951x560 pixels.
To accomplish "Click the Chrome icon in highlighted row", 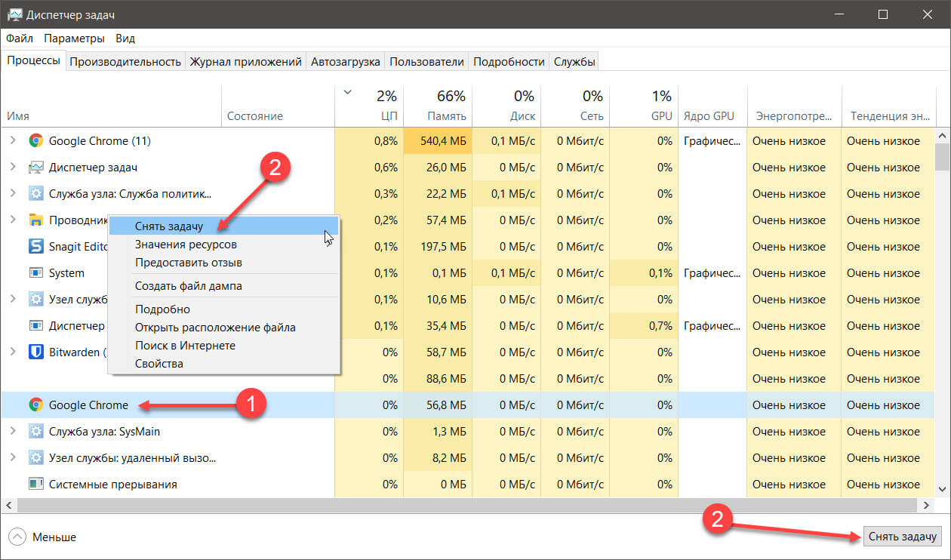I will tap(35, 405).
